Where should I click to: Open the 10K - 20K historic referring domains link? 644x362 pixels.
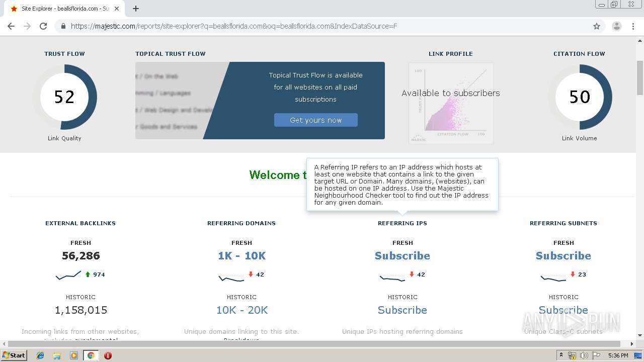(242, 310)
